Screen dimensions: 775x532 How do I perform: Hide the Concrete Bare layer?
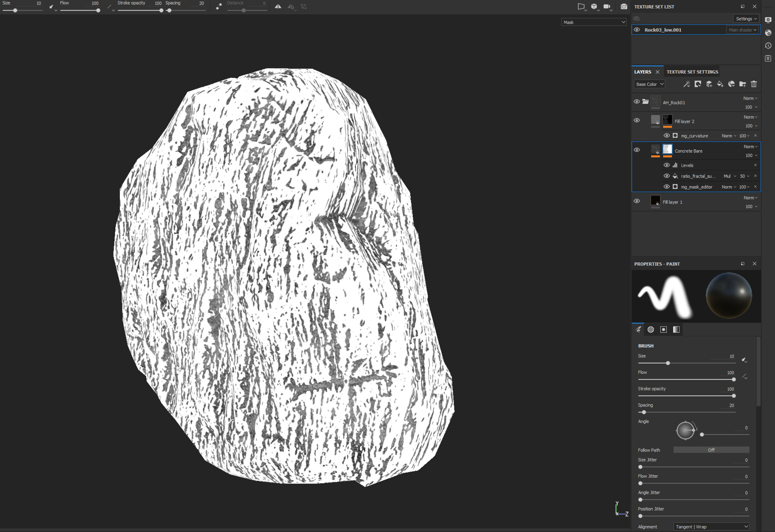[x=637, y=150]
